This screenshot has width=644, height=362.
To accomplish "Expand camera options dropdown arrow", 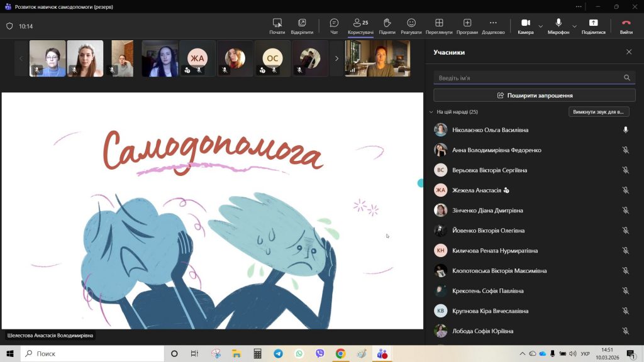I will (541, 26).
